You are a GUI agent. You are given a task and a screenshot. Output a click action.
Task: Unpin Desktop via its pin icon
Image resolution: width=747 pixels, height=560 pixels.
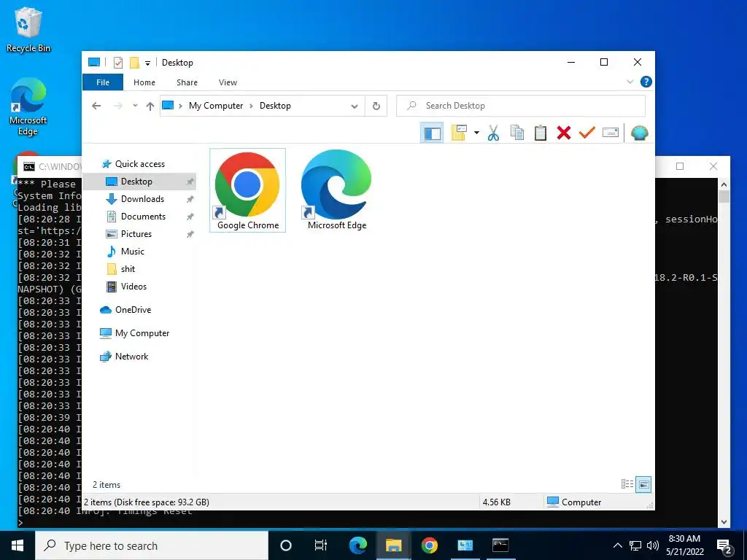pos(190,182)
